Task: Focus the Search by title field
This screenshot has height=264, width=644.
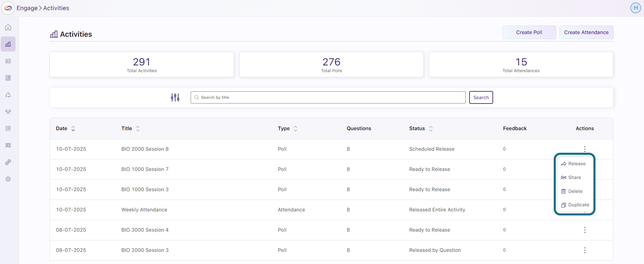Action: pyautogui.click(x=328, y=97)
